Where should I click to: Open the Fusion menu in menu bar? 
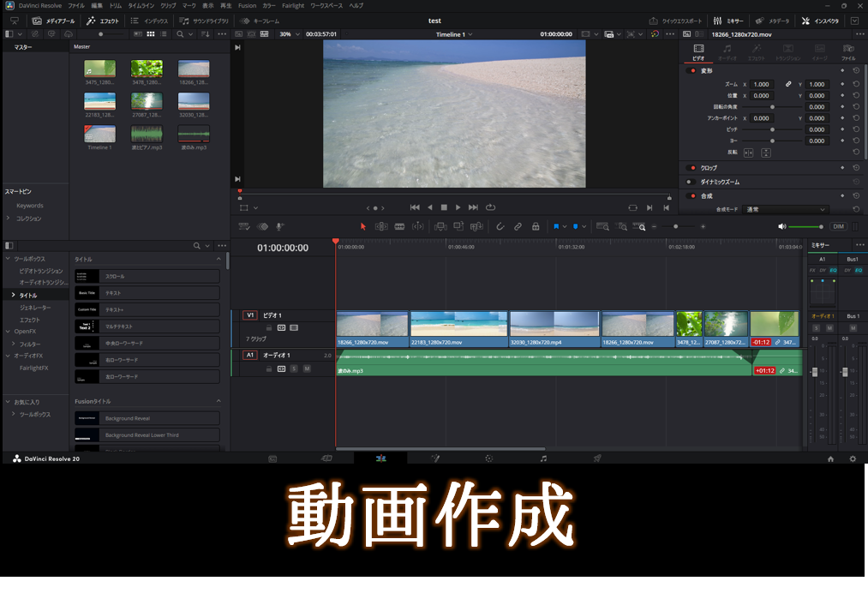[x=247, y=5]
